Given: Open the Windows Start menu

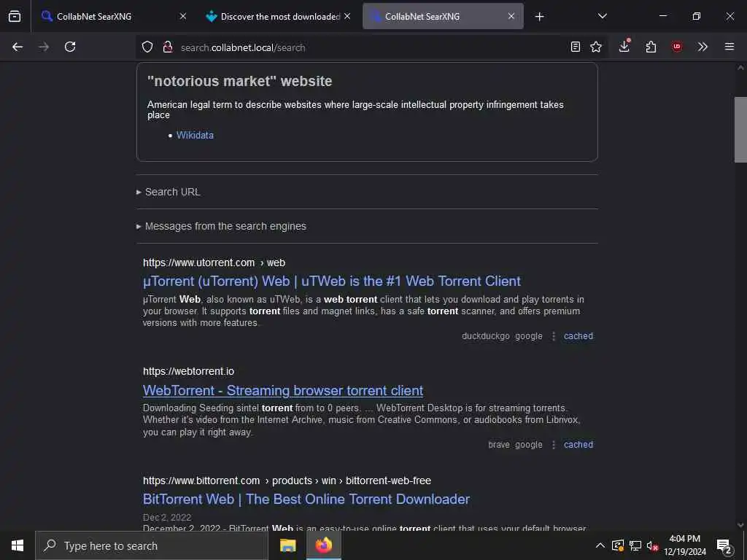Looking at the screenshot, I should coord(18,545).
